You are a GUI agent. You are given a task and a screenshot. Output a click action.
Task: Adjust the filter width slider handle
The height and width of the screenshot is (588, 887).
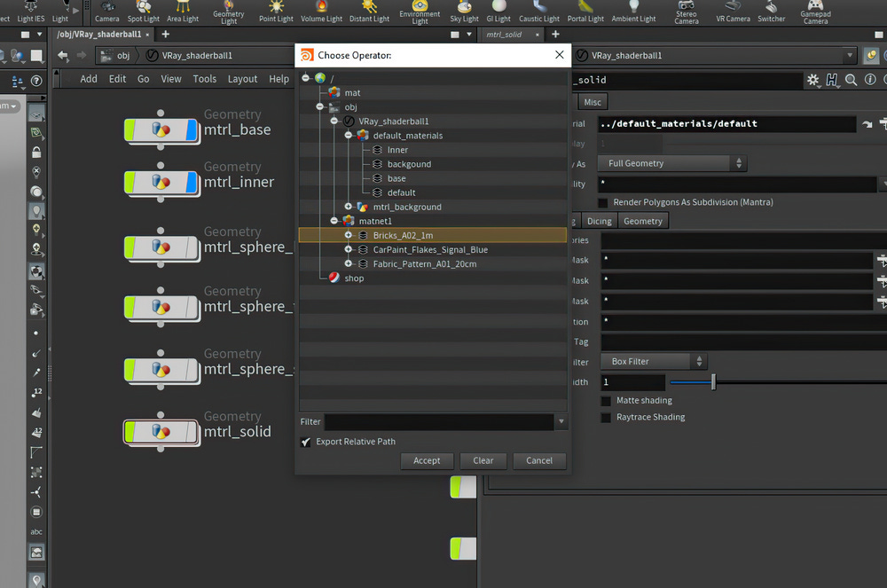[x=713, y=382]
